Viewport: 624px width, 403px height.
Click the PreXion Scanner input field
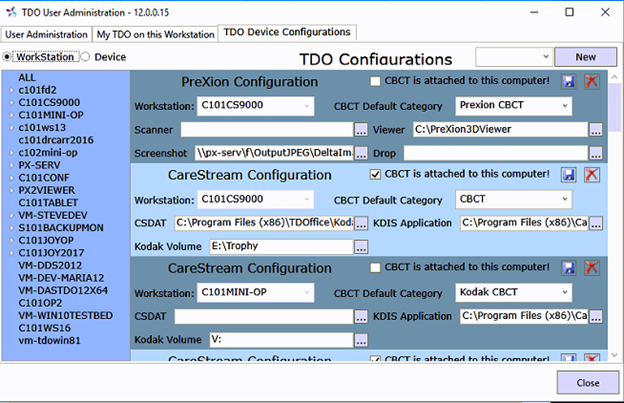(x=266, y=129)
